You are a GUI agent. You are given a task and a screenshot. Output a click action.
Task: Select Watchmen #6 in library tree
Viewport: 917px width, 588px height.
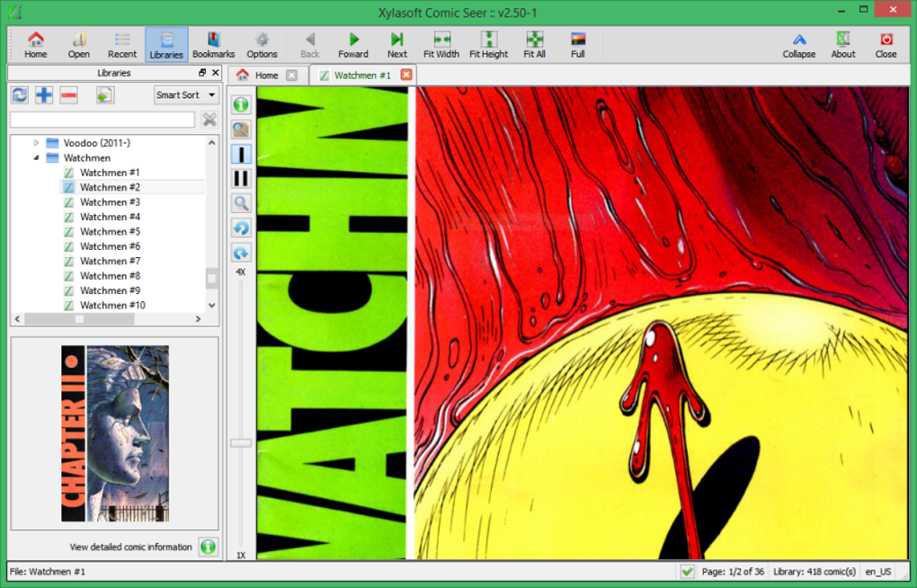pos(110,246)
